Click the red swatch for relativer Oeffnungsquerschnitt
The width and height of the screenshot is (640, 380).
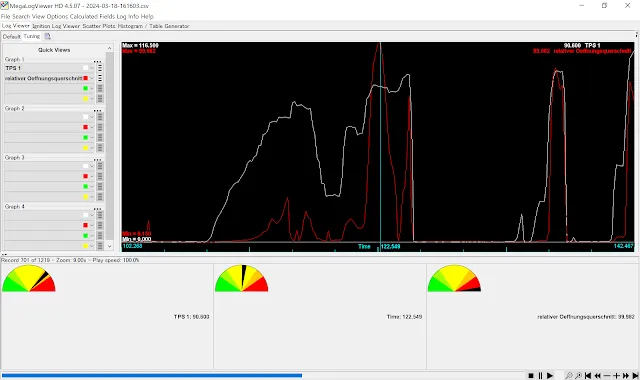click(x=85, y=78)
